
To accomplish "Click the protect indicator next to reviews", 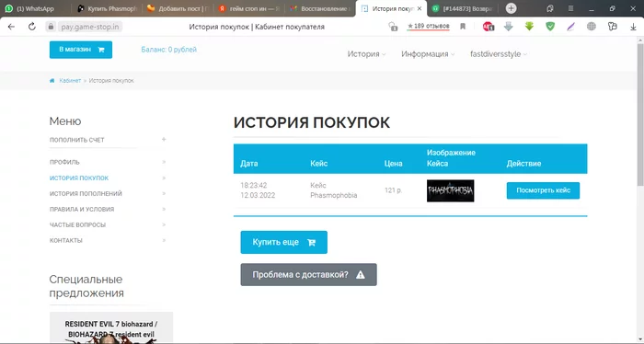I will [393, 27].
